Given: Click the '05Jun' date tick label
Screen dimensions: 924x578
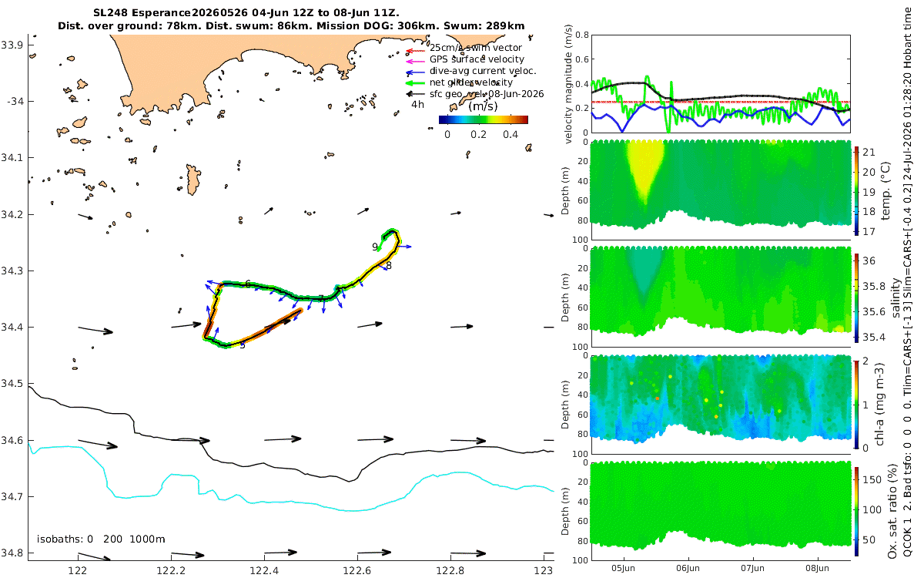Looking at the screenshot, I should tap(622, 570).
